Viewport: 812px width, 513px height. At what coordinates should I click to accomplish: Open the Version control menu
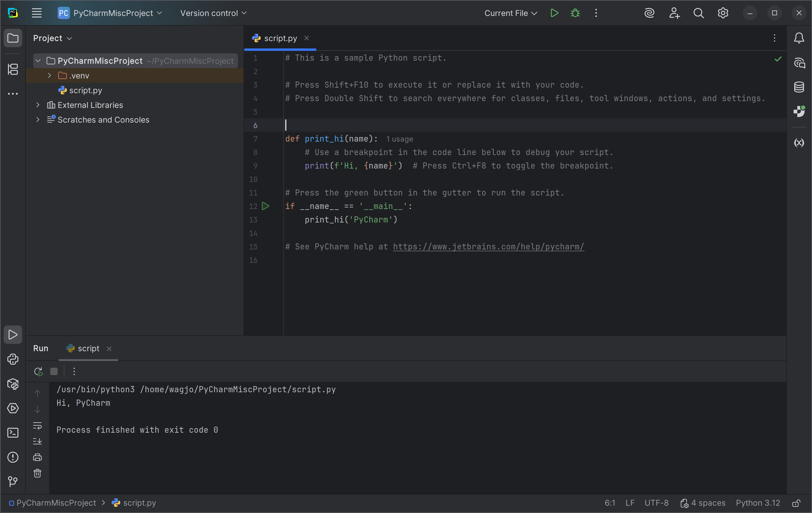pos(213,13)
